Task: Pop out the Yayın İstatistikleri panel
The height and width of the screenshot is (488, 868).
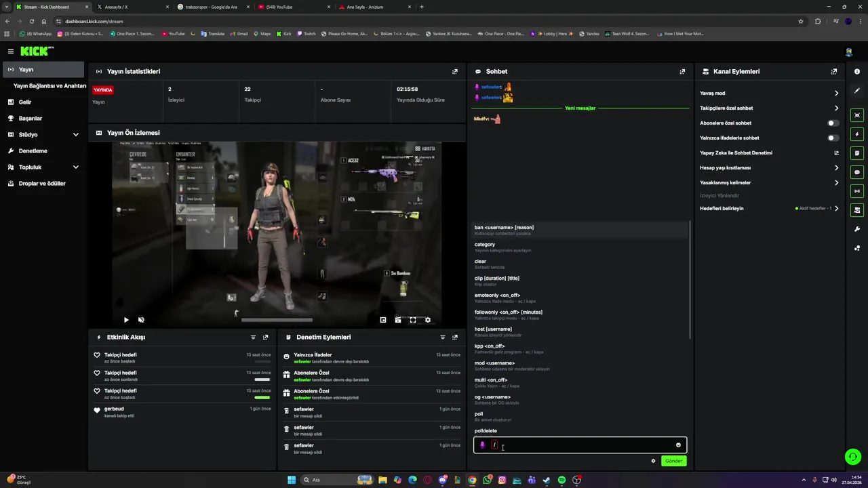Action: [x=455, y=71]
